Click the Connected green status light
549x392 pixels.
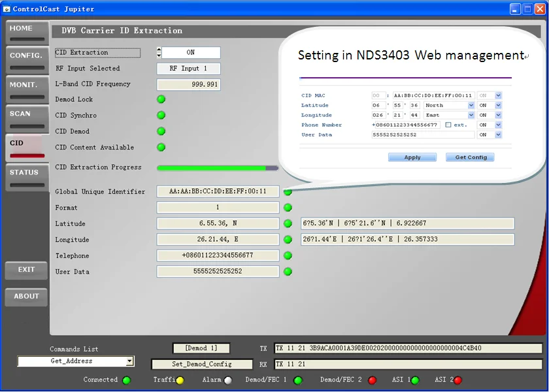[127, 380]
